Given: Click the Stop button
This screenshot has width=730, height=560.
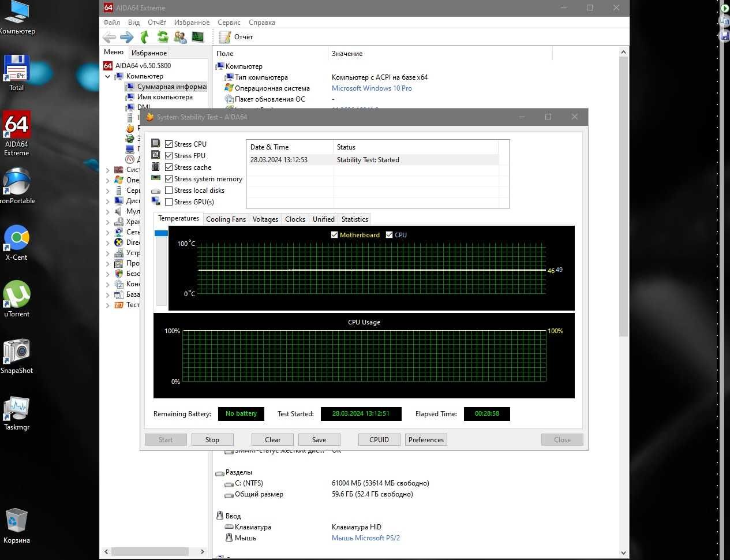Looking at the screenshot, I should tap(212, 440).
